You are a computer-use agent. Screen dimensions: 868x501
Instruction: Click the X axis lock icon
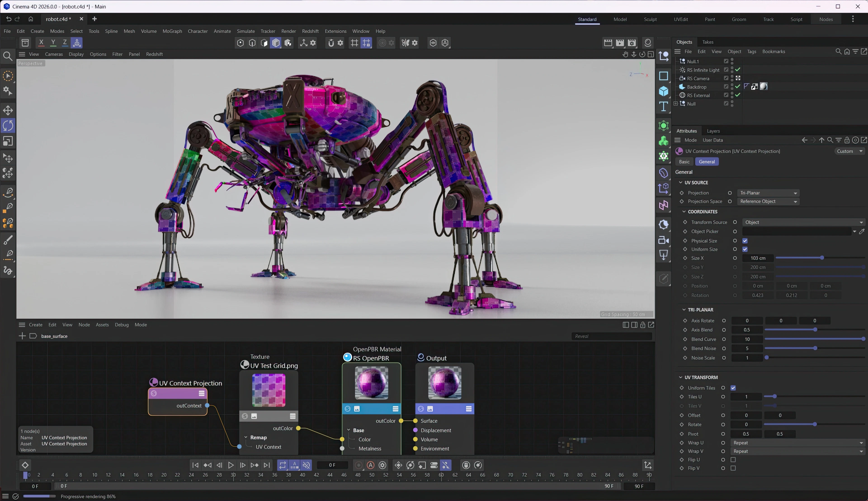(41, 43)
